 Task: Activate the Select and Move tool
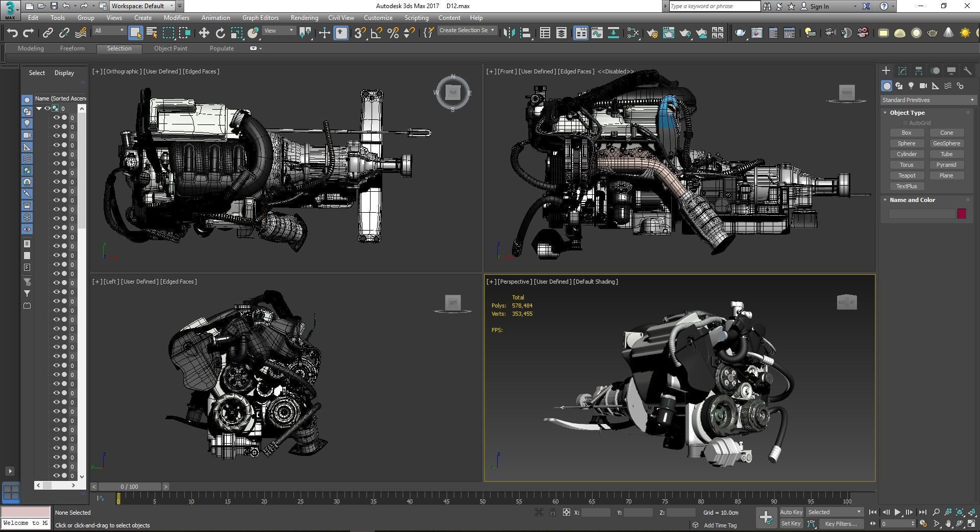(204, 33)
